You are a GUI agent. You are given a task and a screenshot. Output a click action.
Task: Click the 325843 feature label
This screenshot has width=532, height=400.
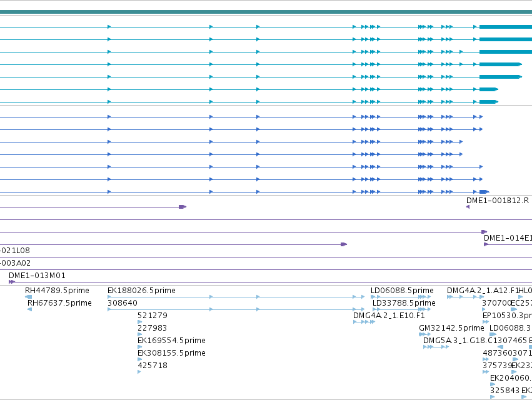[505, 391]
